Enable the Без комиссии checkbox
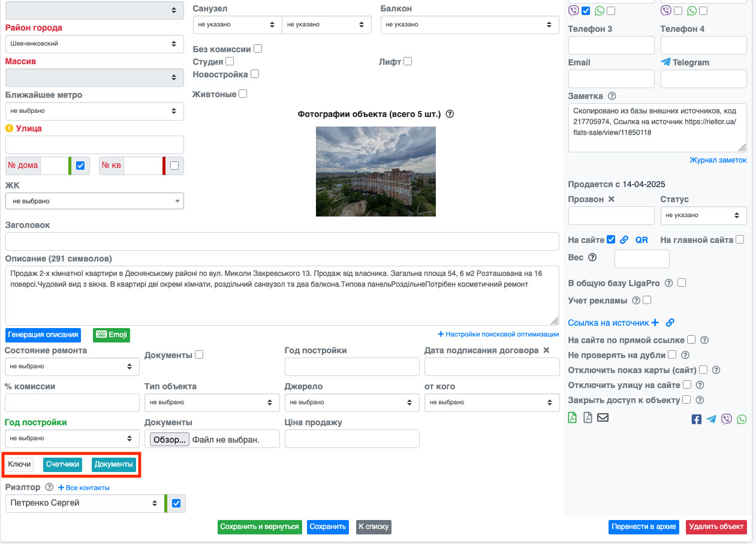 click(x=258, y=49)
